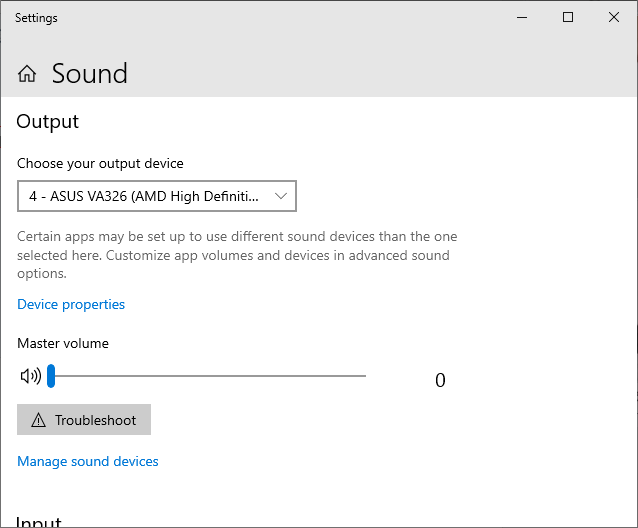Click the Sound page heading
Image resolution: width=638 pixels, height=528 pixels.
(90, 74)
